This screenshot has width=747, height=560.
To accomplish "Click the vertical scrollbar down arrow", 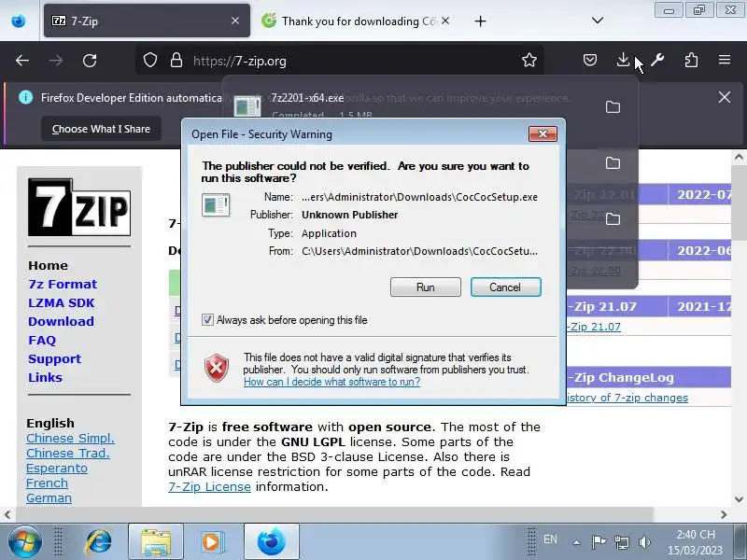I will coord(739,499).
